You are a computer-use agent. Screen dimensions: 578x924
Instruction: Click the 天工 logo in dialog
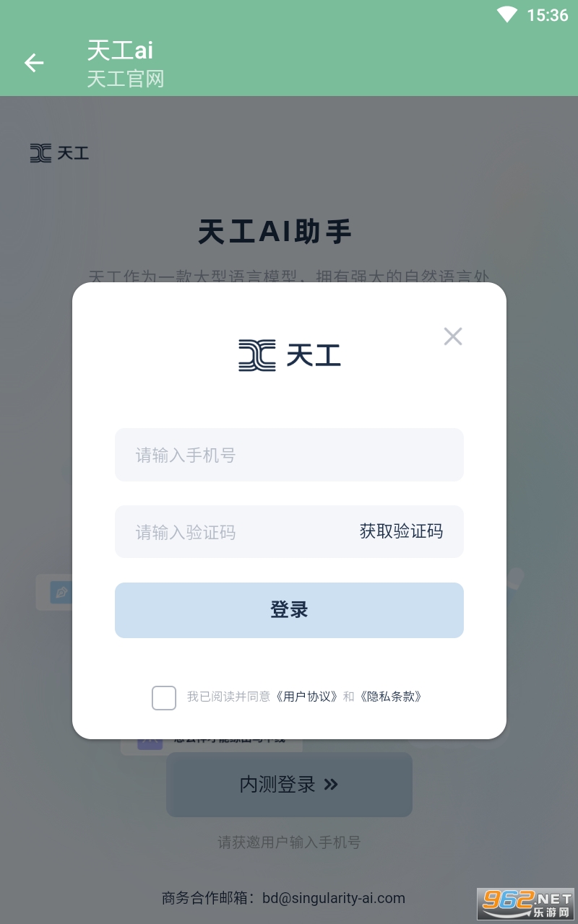pyautogui.click(x=289, y=355)
